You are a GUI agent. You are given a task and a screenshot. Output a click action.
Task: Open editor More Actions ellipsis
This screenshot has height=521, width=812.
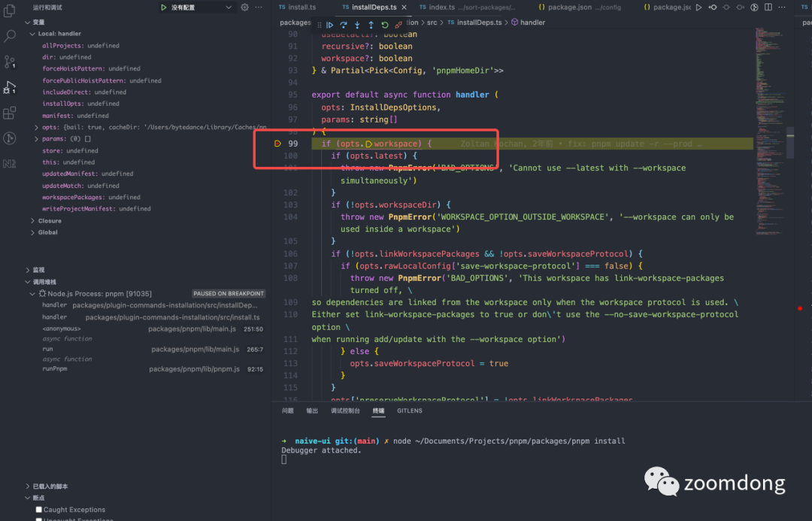782,8
